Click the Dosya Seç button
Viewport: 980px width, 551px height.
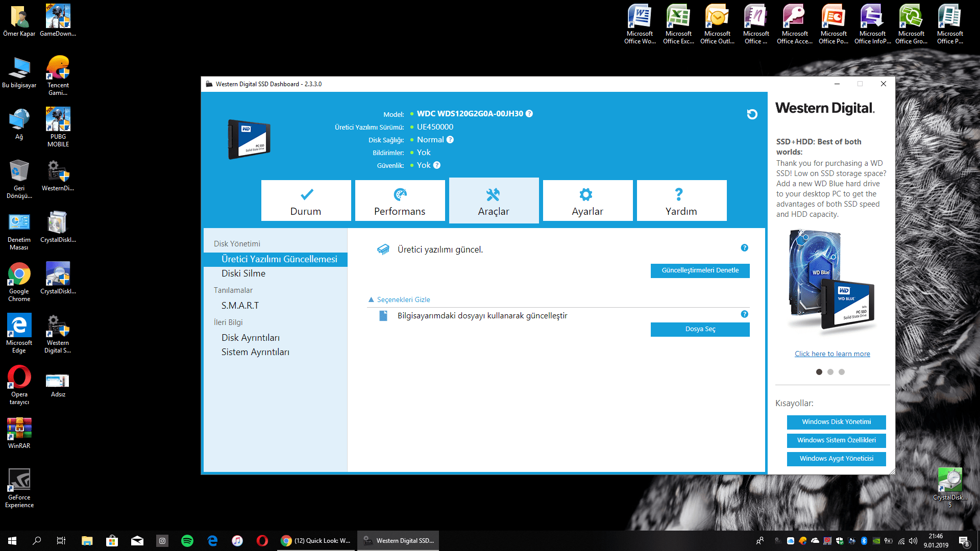tap(700, 329)
